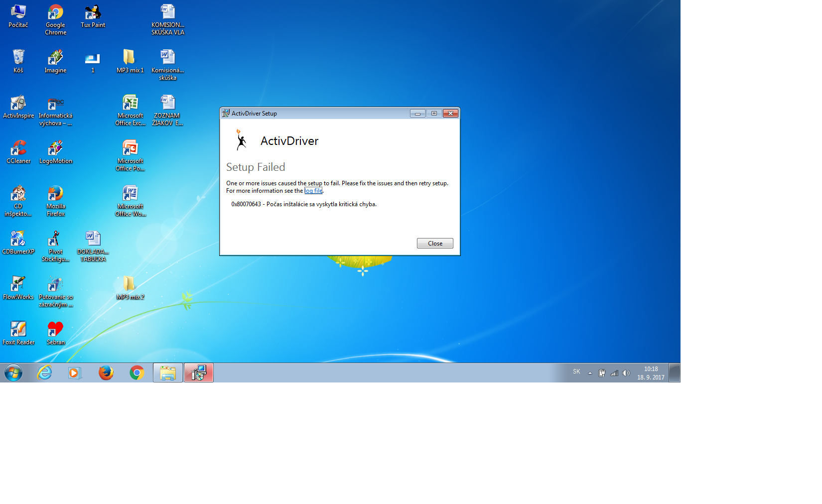Open the volume speaker tray icon
Screen dimensions: 822x504
pyautogui.click(x=626, y=373)
